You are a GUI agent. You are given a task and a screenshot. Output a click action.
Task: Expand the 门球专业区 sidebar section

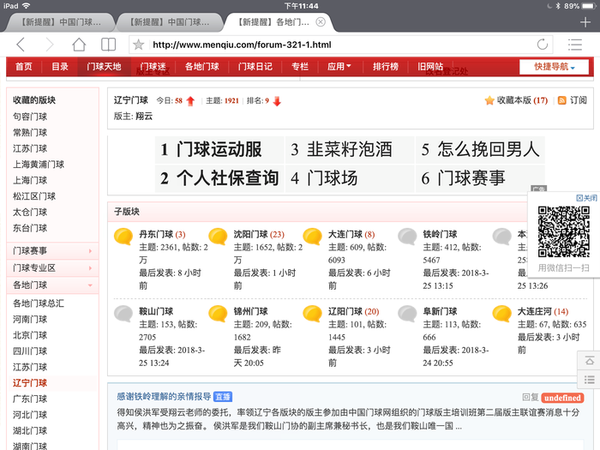(x=53, y=268)
